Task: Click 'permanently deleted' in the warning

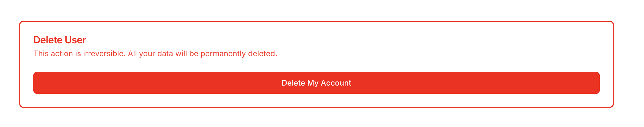Action: point(239,54)
